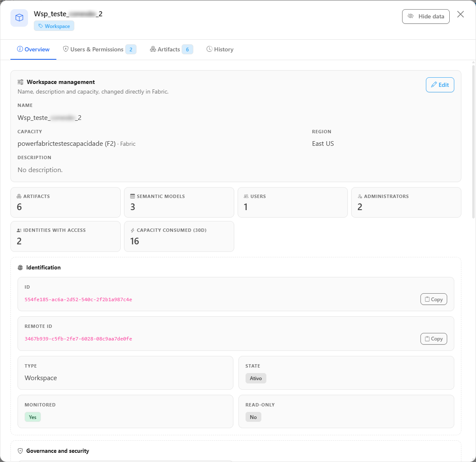Click the Workspace tag badge
Image resolution: width=476 pixels, height=462 pixels.
click(54, 26)
